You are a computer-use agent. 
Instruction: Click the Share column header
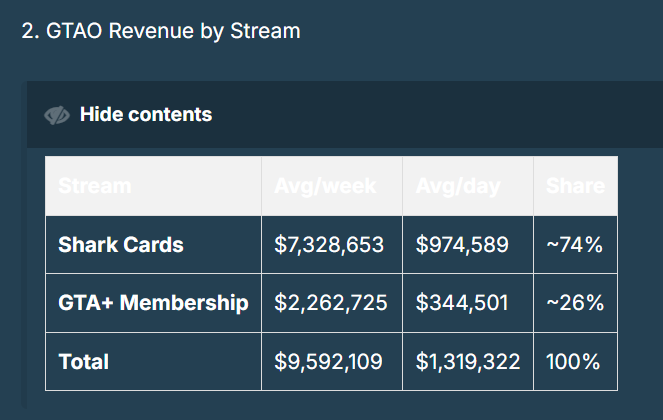[x=575, y=186]
